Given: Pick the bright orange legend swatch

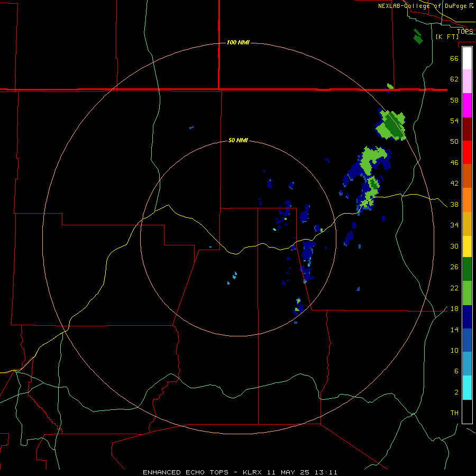Looking at the screenshot, I should point(467,200).
